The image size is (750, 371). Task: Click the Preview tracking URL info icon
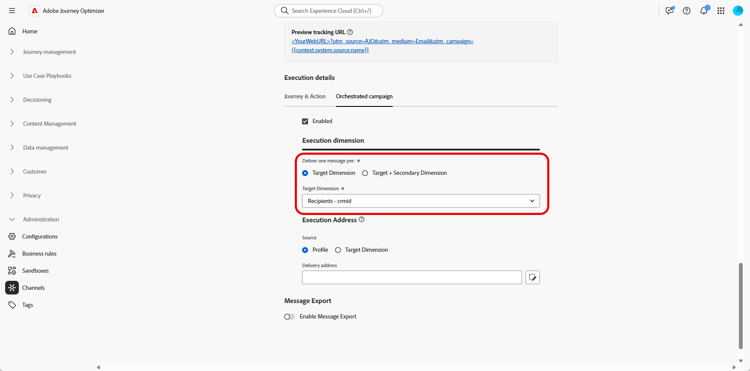point(350,32)
